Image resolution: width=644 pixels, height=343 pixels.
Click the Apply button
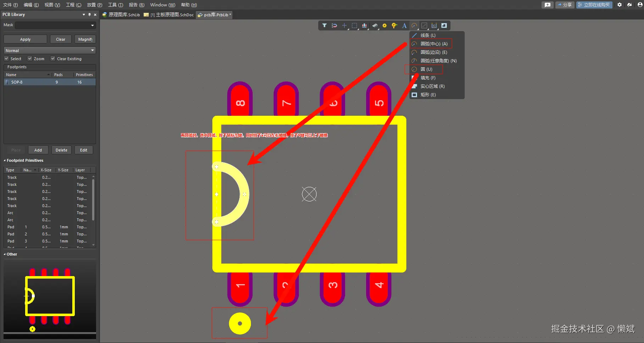25,39
